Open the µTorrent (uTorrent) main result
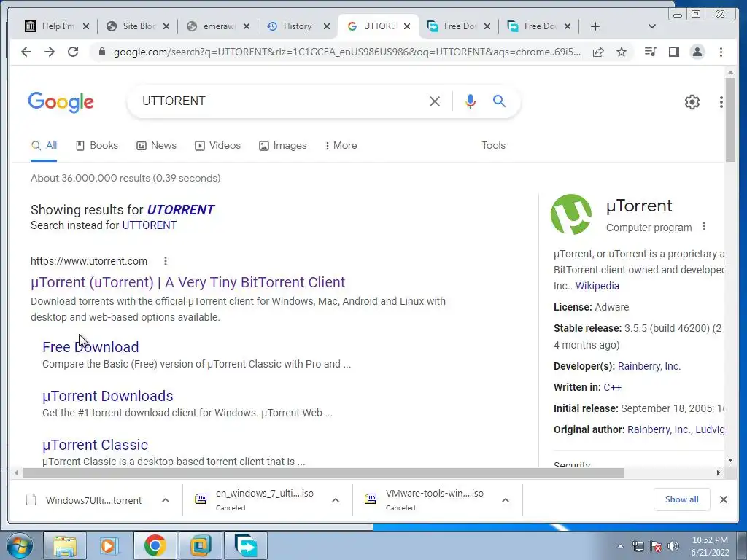 tap(187, 282)
